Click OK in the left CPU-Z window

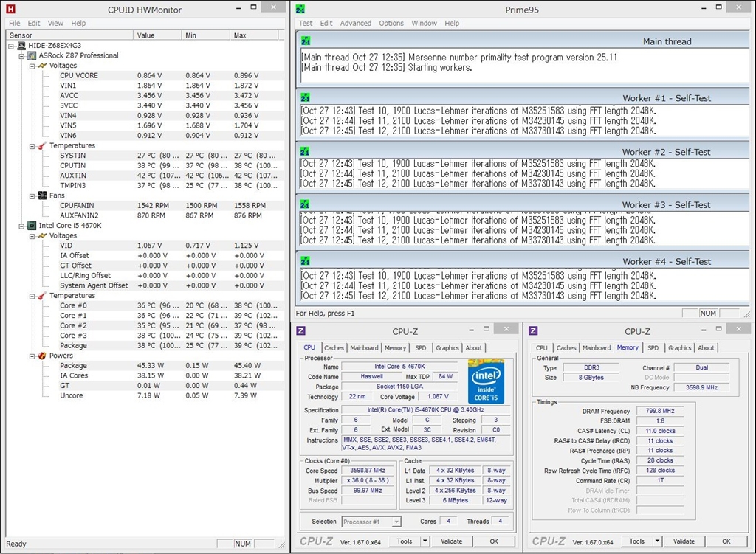[493, 541]
